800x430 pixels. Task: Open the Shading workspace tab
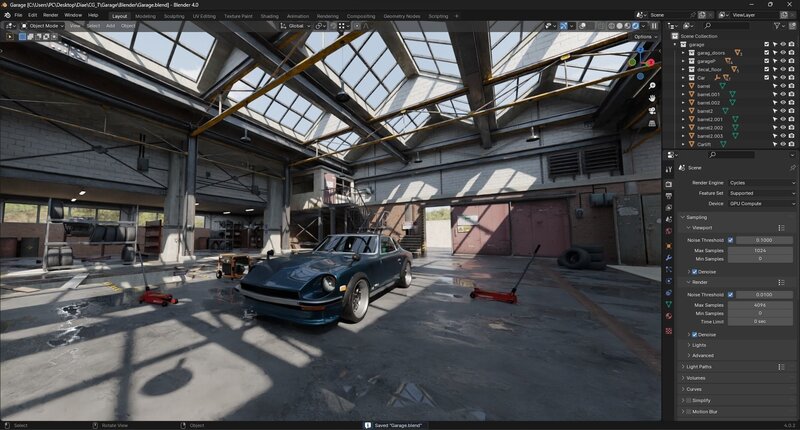tap(269, 16)
